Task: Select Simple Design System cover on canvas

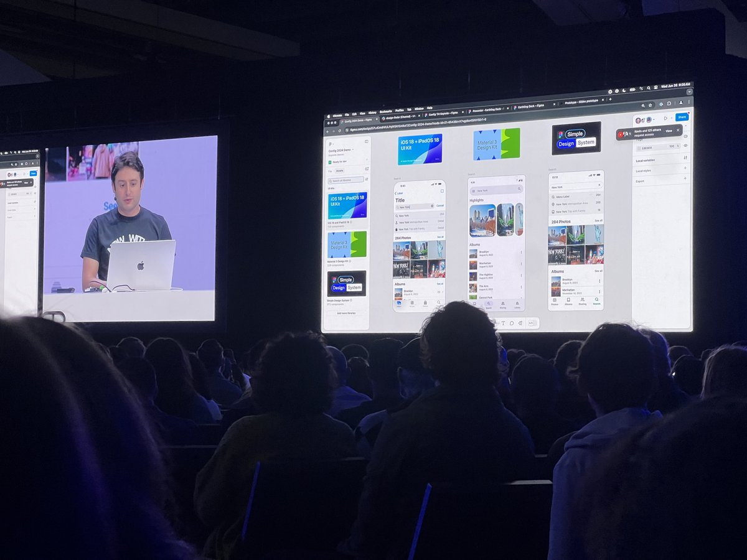Action: click(x=576, y=138)
